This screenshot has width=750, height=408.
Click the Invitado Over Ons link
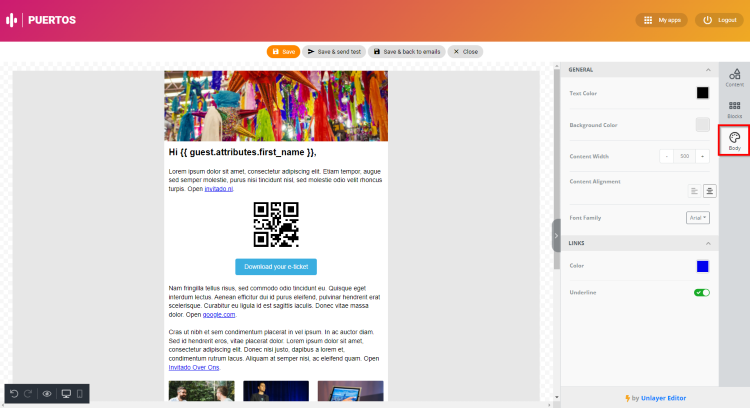(194, 367)
